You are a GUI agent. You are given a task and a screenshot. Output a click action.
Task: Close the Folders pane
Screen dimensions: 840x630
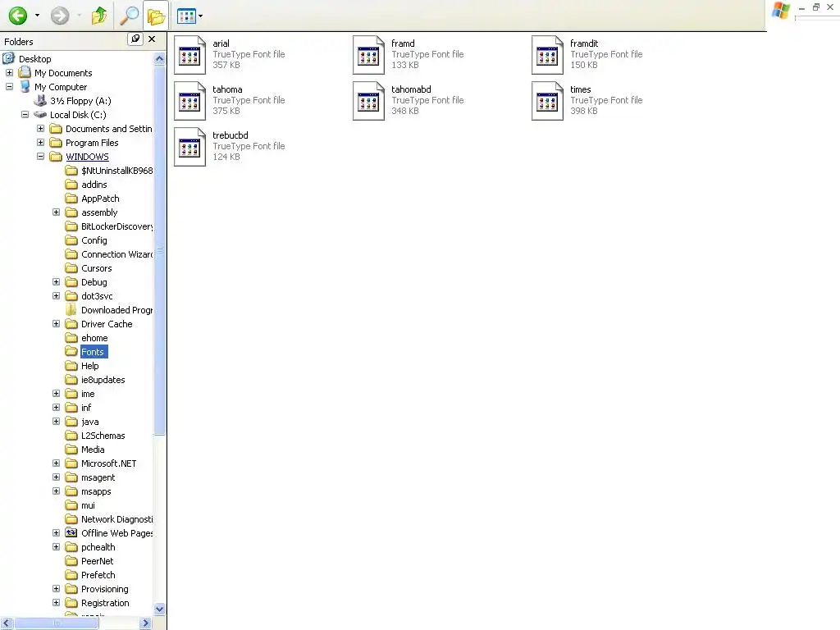pos(152,39)
